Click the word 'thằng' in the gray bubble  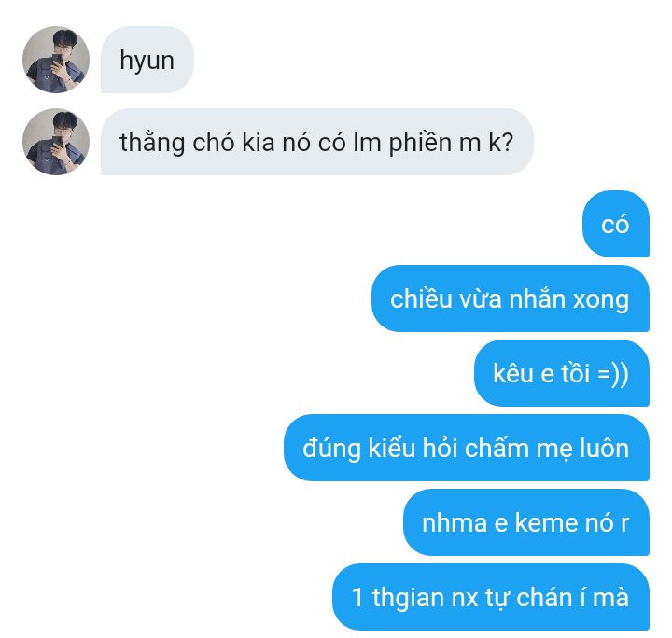[x=152, y=143]
